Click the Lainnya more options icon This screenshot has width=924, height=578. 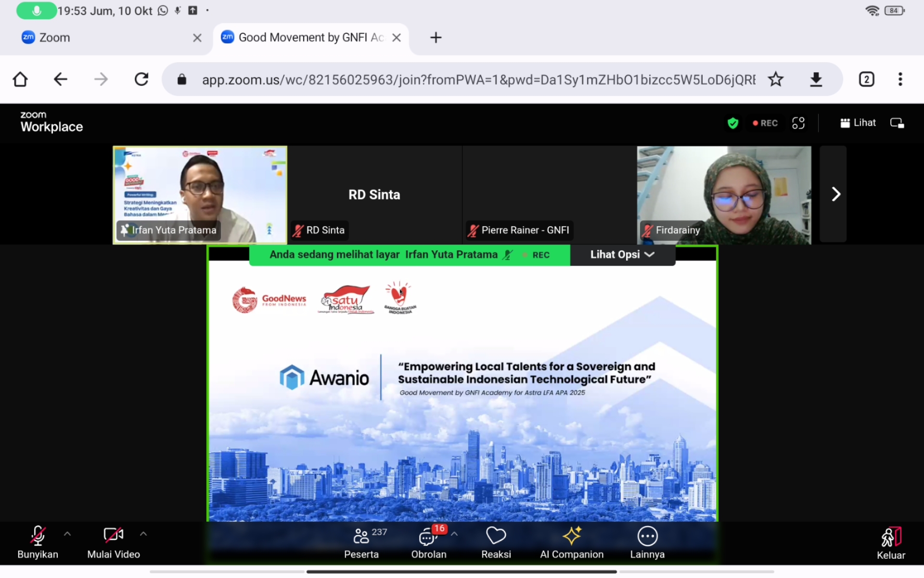click(x=647, y=536)
